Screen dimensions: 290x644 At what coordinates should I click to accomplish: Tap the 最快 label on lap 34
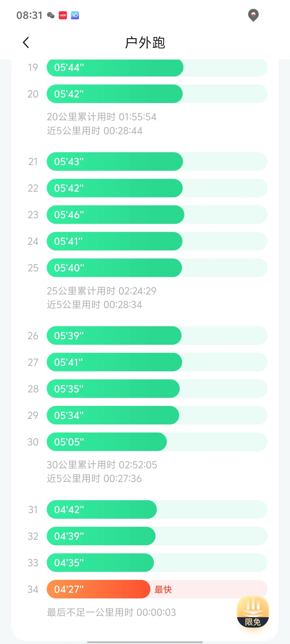click(x=163, y=589)
